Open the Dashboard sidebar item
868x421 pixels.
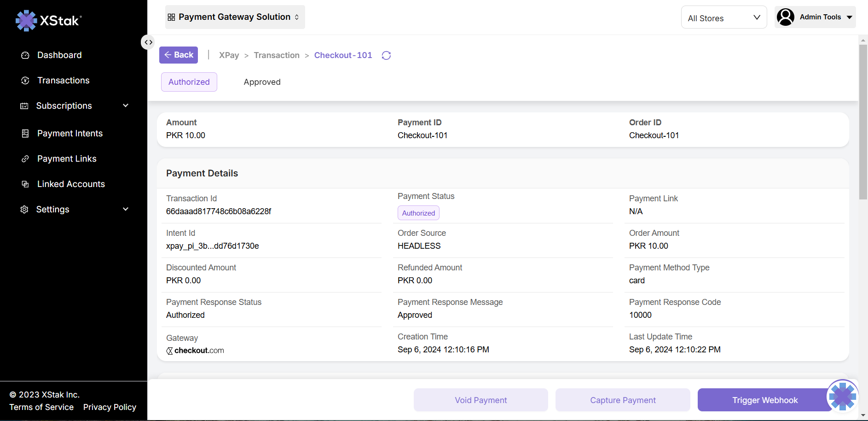pyautogui.click(x=59, y=55)
